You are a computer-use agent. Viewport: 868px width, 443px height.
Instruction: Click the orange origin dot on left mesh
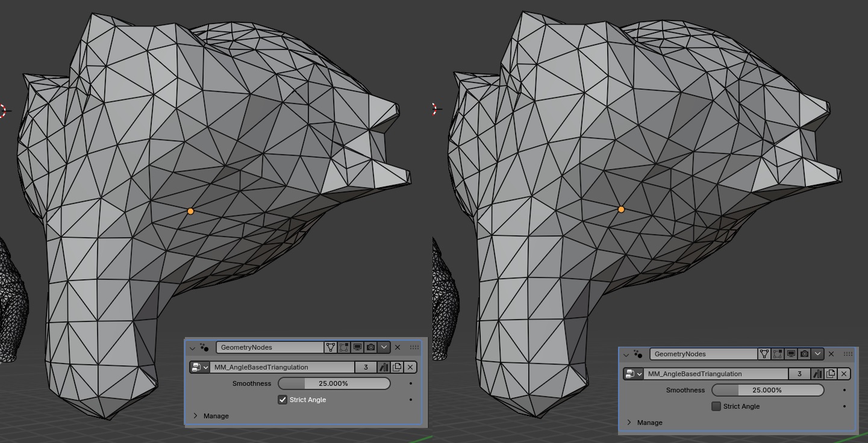[191, 211]
